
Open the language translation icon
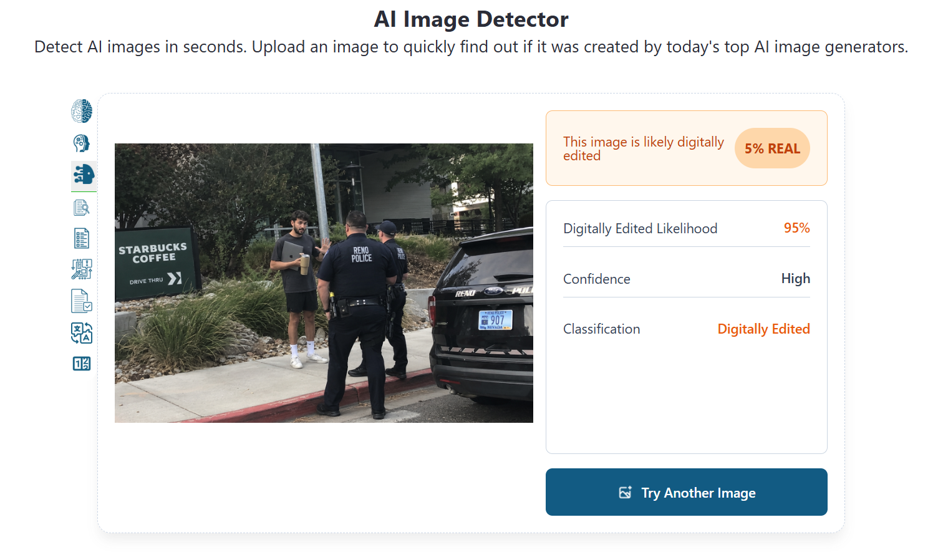[82, 333]
